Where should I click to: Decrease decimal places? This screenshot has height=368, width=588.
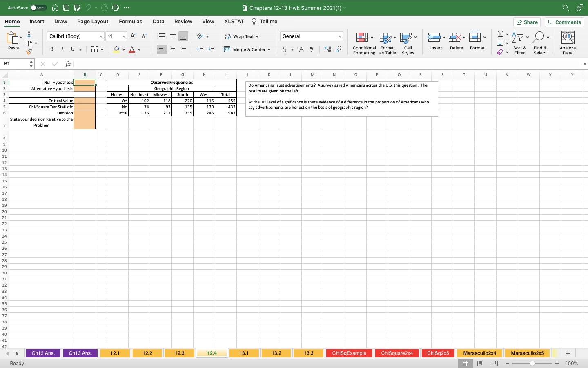339,49
